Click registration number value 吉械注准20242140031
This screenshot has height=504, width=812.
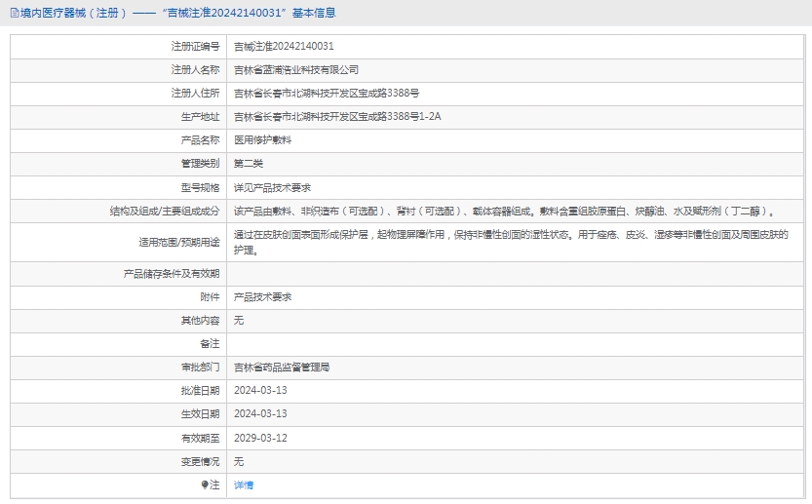click(284, 46)
